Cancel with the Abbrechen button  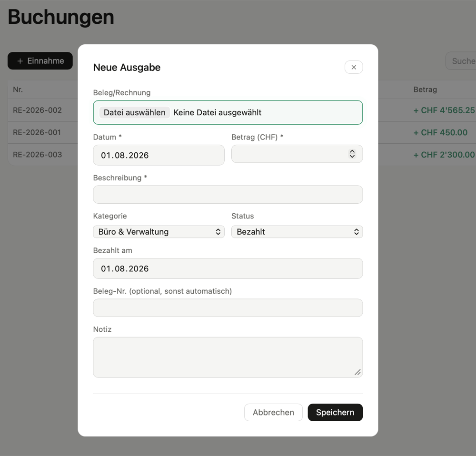click(273, 412)
